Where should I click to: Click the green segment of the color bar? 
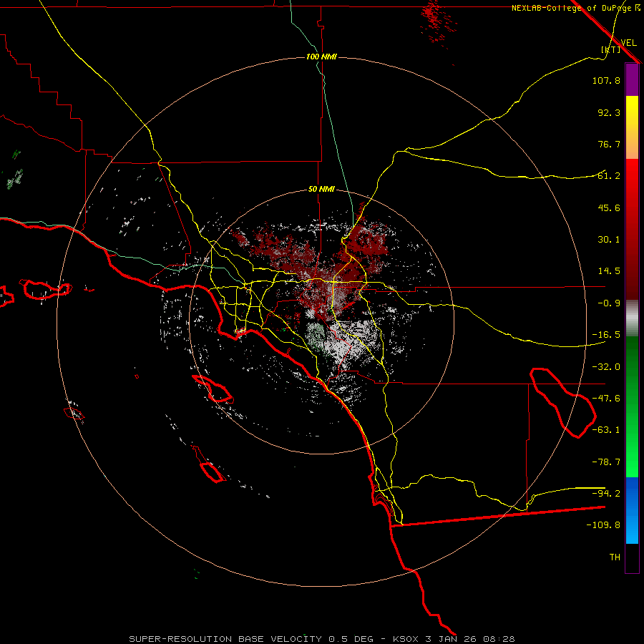(x=632, y=406)
